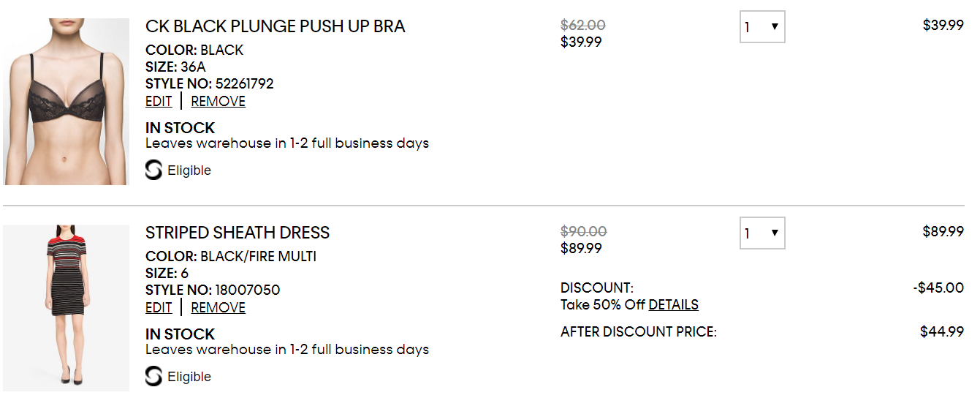
Task: Remove the CK Black Plunge Push Up Bra
Action: pyautogui.click(x=218, y=102)
